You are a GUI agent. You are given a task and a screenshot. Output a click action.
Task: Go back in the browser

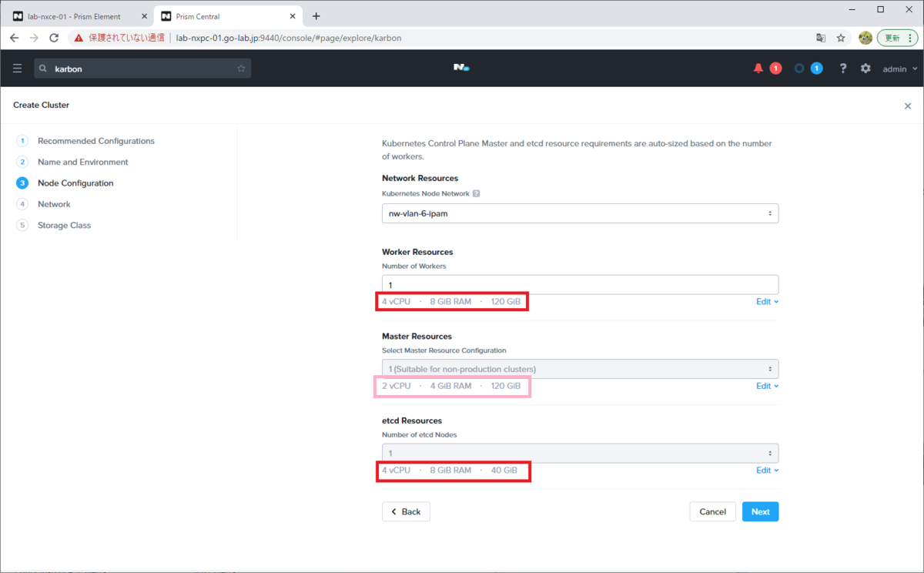tap(14, 37)
